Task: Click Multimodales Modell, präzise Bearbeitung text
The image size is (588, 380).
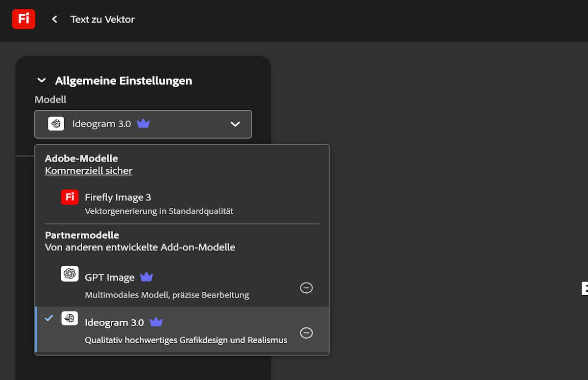Action: coord(167,295)
